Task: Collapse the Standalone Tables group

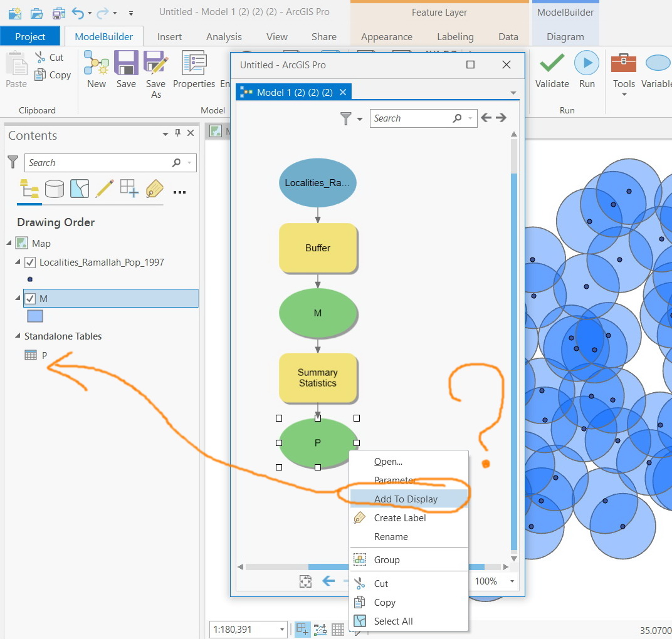Action: point(18,335)
